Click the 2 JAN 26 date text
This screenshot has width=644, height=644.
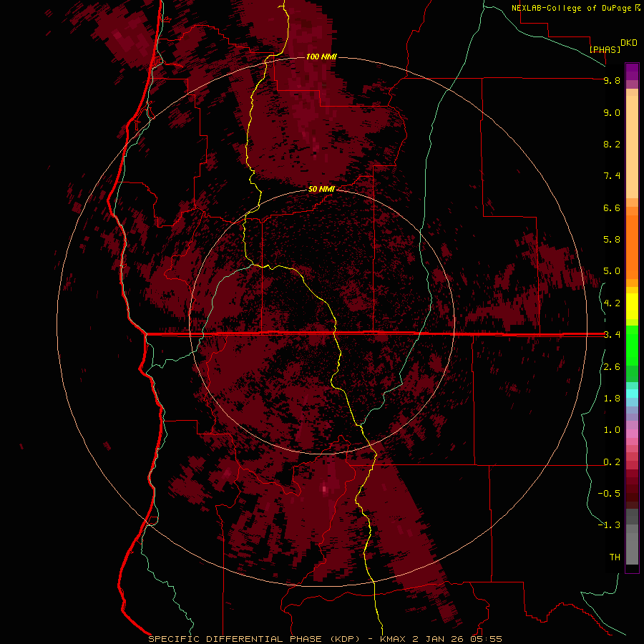(439, 639)
